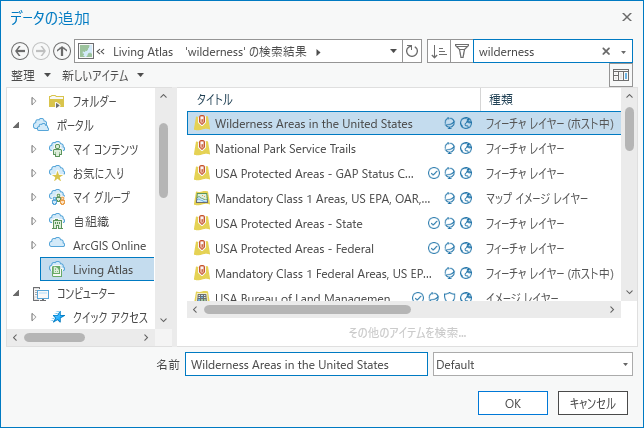644x428 pixels.
Task: Go up one level with up arrow
Action: 62,51
